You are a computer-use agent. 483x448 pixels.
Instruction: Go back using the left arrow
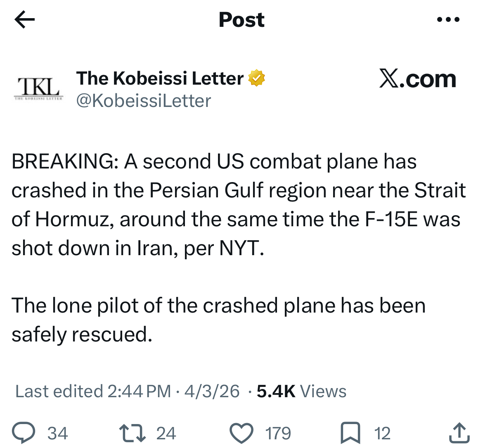pyautogui.click(x=25, y=19)
